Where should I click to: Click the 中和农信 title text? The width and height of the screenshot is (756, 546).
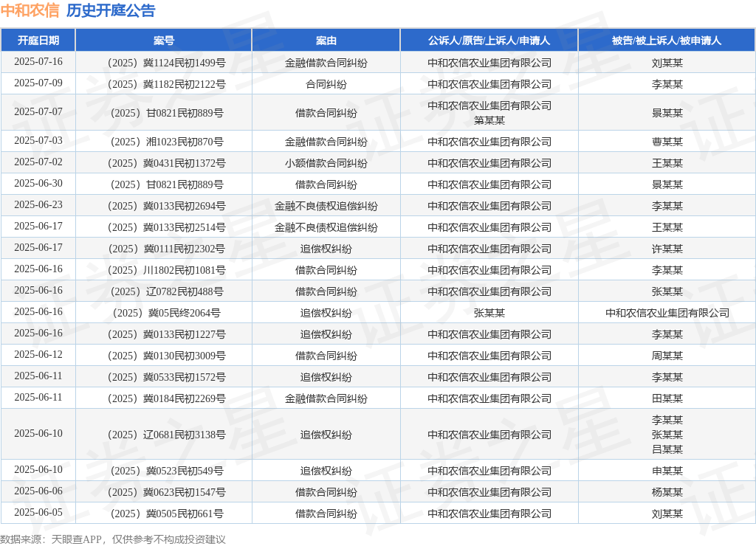(x=30, y=10)
